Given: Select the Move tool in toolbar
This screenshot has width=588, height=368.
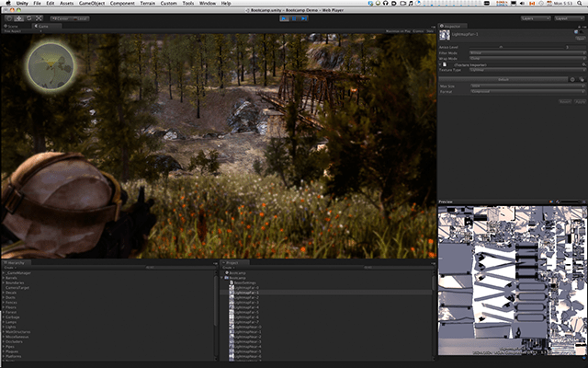Looking at the screenshot, I should 18,18.
